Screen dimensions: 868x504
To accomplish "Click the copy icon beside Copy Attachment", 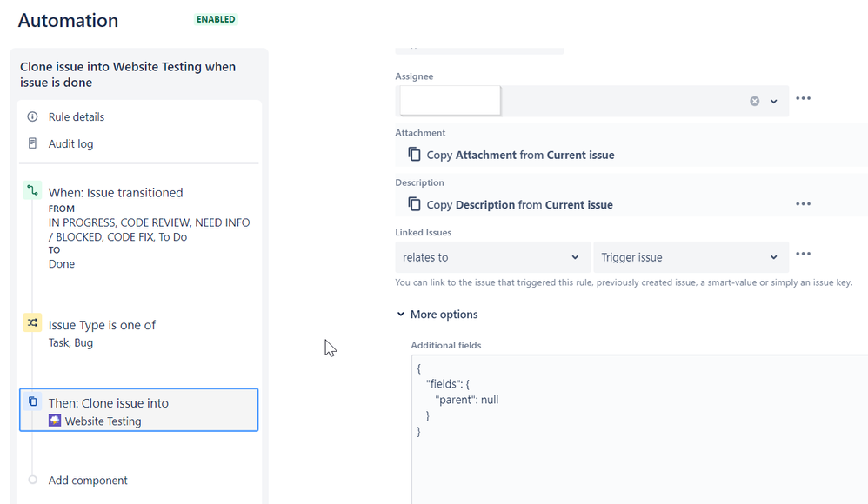I will [414, 154].
